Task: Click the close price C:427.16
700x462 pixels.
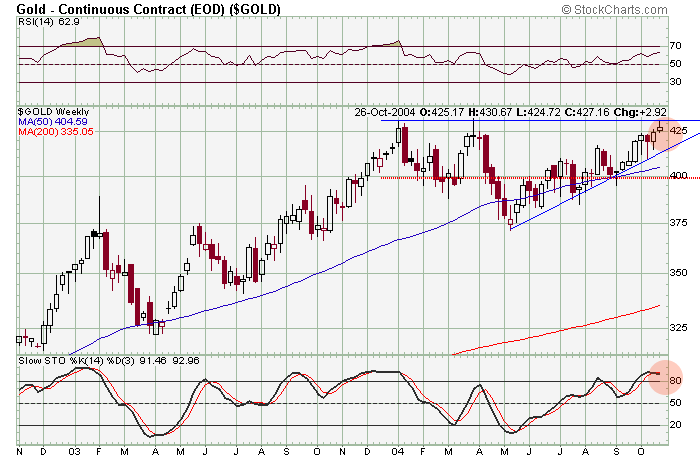Action: pos(586,112)
